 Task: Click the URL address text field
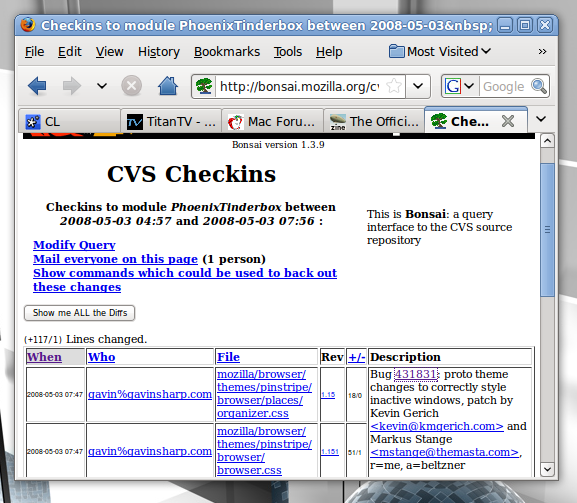(300, 86)
